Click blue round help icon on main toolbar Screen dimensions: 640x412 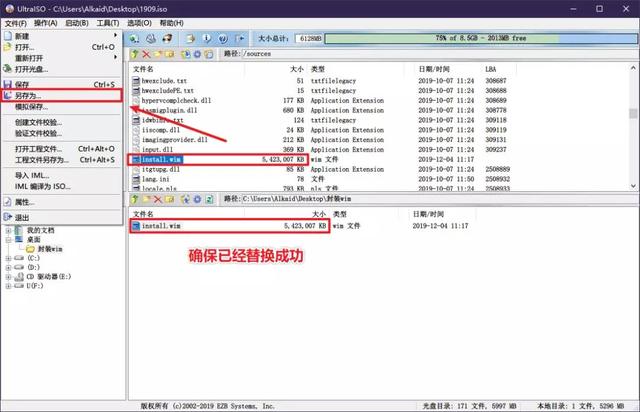pos(223,39)
